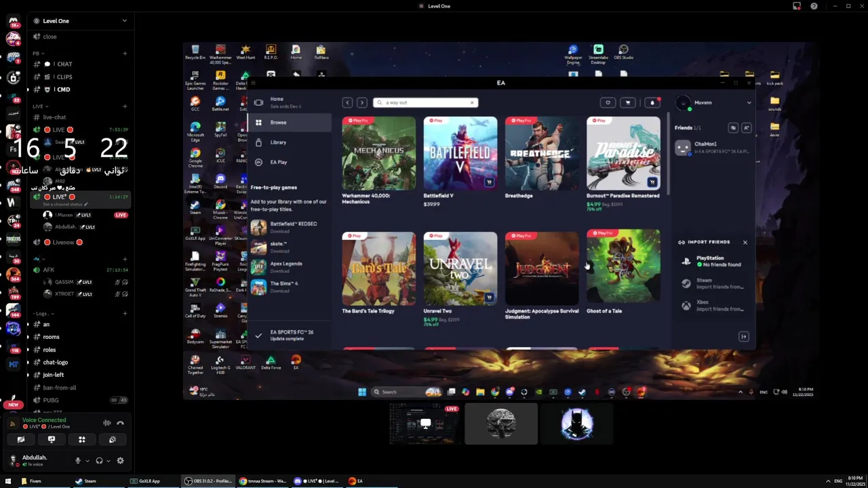Open the activities button in voice panel
Image resolution: width=868 pixels, height=488 pixels.
point(82,439)
